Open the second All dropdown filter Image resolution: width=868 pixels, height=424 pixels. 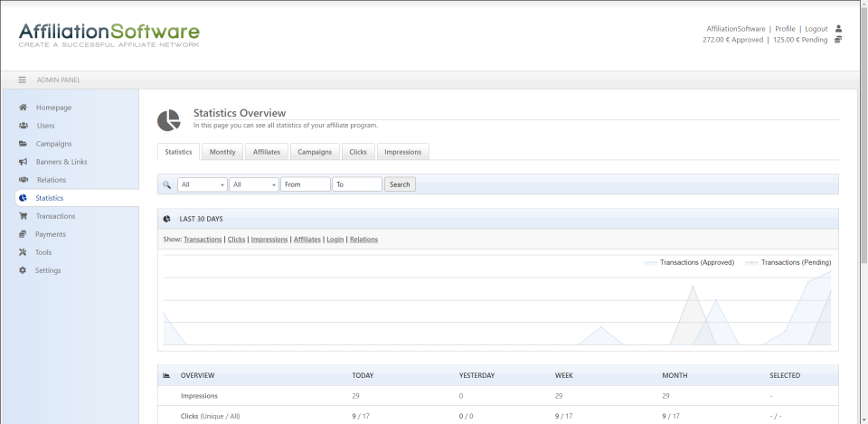point(253,184)
